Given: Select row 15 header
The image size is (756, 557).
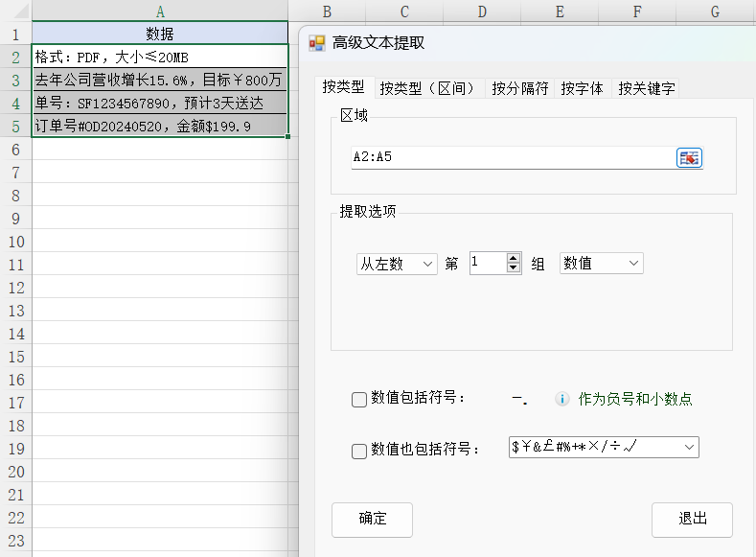Looking at the screenshot, I should pos(16,357).
